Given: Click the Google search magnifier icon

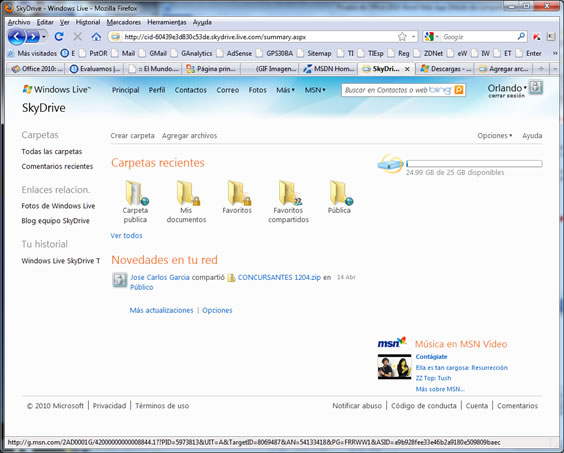Looking at the screenshot, I should click(x=521, y=36).
